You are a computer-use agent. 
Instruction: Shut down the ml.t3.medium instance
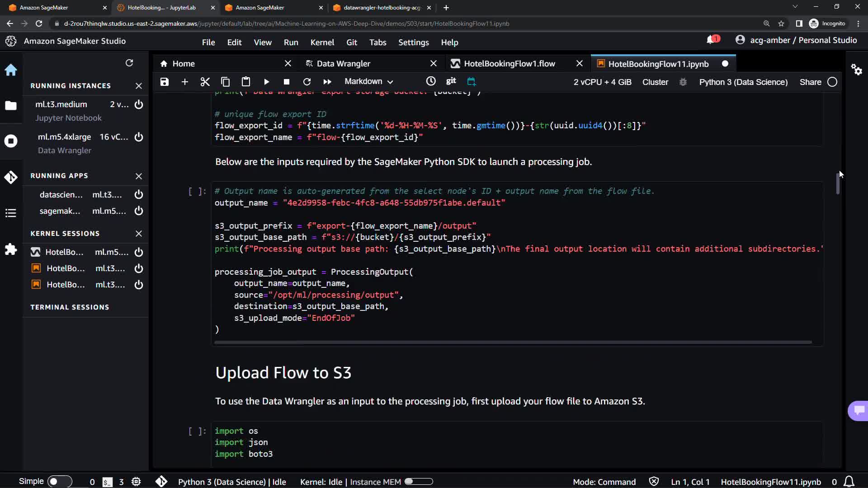pyautogui.click(x=139, y=104)
